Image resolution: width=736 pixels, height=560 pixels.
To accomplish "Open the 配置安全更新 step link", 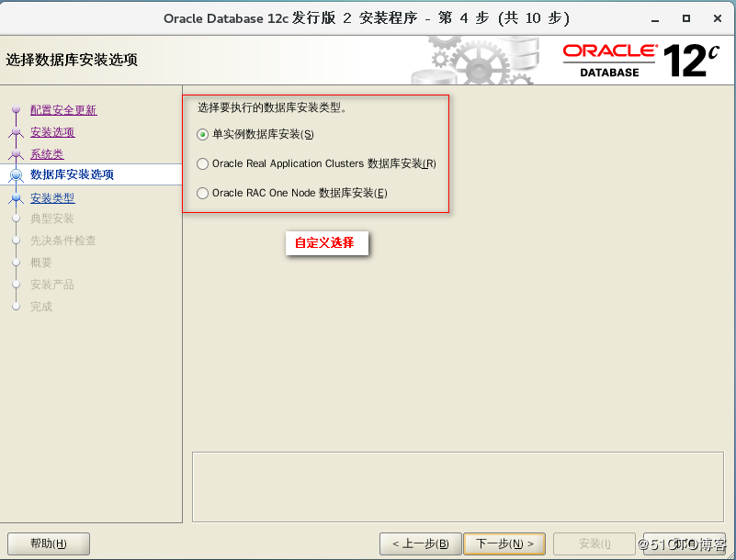I will tap(63, 110).
